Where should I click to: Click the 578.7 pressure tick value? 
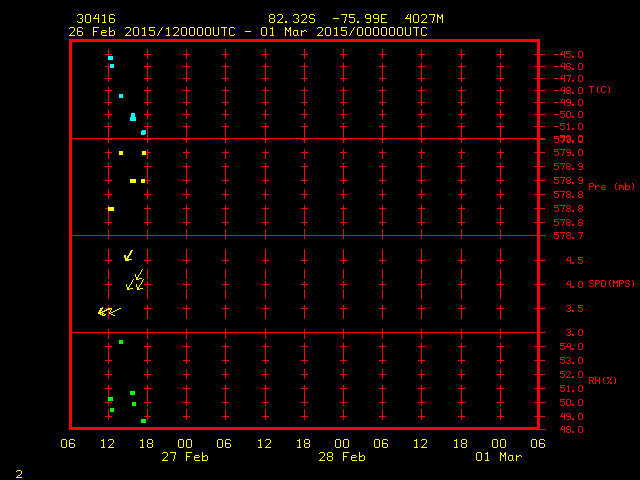click(569, 236)
